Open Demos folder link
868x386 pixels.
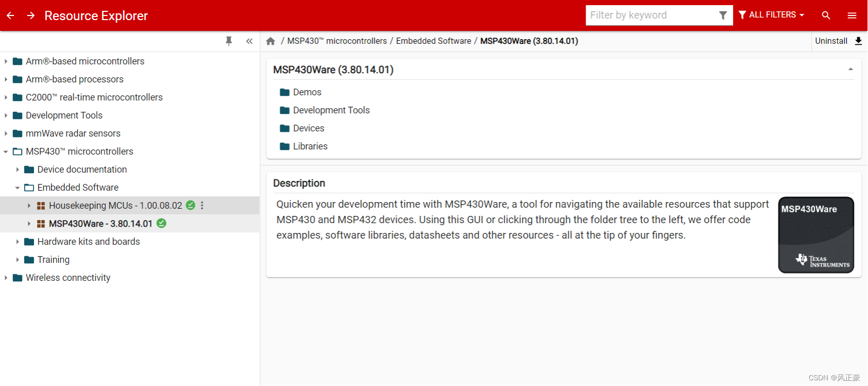(307, 92)
